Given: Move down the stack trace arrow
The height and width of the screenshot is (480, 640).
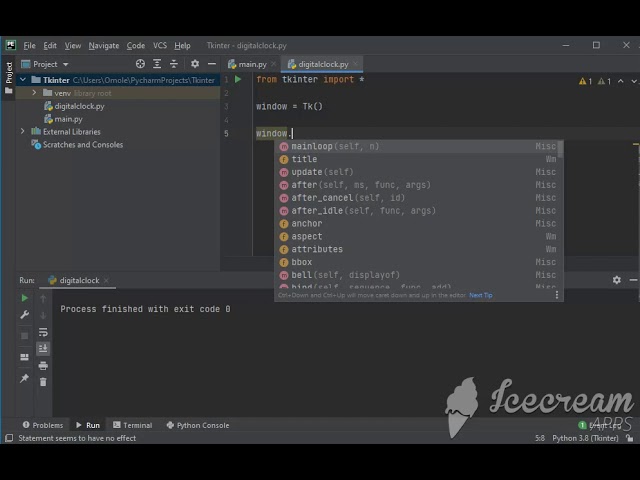Looking at the screenshot, I should coord(43,316).
